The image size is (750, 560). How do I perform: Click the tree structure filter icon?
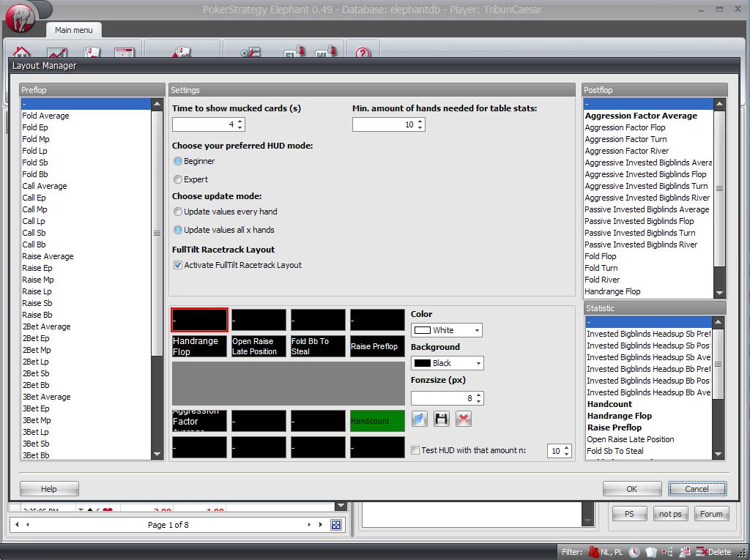point(667,552)
